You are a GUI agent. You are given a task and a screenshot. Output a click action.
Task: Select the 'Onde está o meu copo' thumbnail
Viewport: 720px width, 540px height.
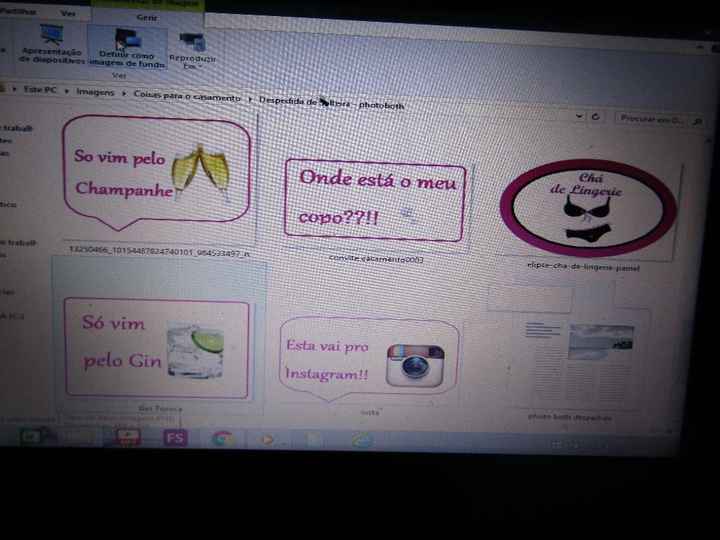click(375, 201)
